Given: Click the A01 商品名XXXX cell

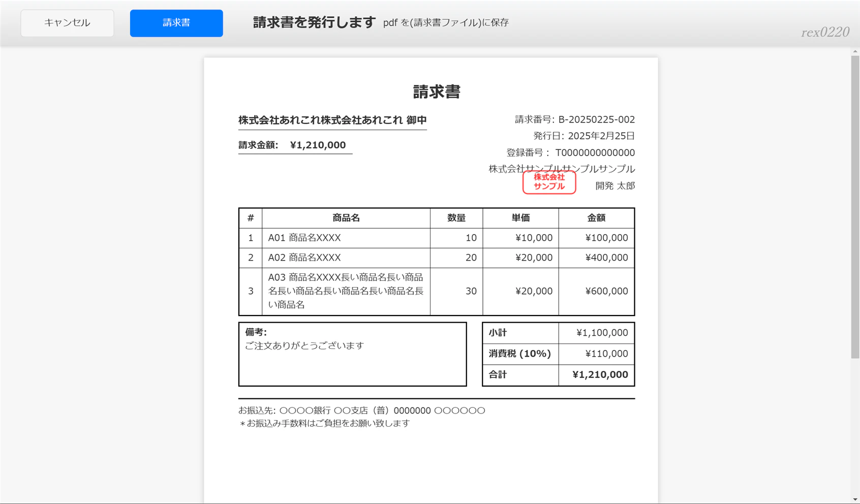Looking at the screenshot, I should point(346,238).
